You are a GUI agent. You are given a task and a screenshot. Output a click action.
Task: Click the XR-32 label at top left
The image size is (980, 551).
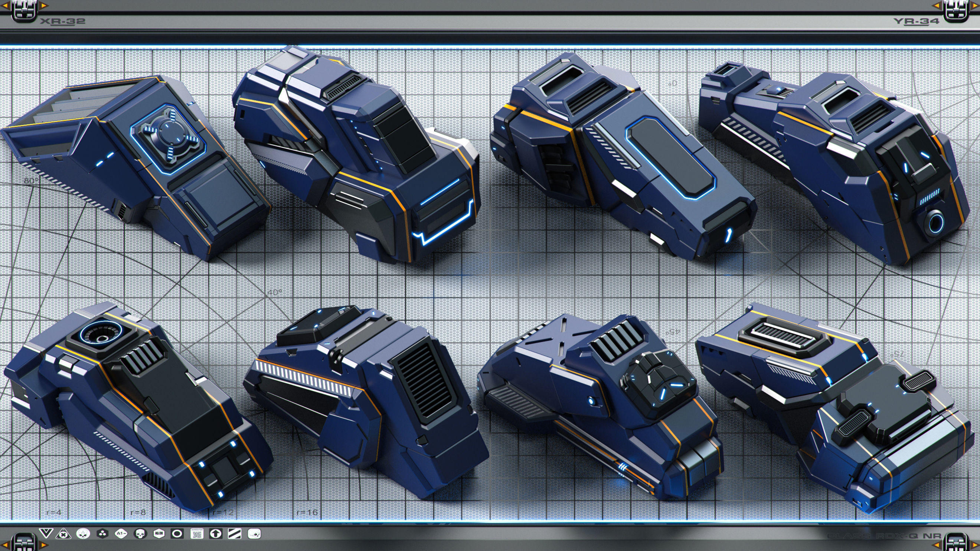[62, 21]
